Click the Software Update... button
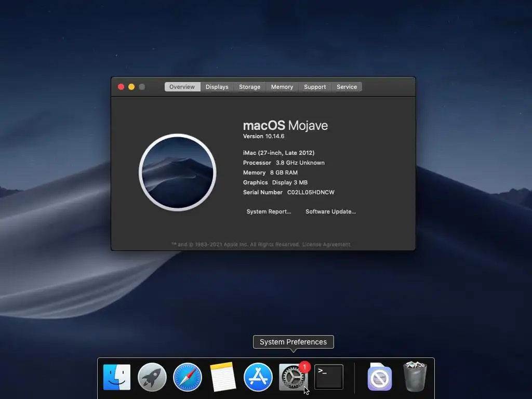 [x=331, y=212]
